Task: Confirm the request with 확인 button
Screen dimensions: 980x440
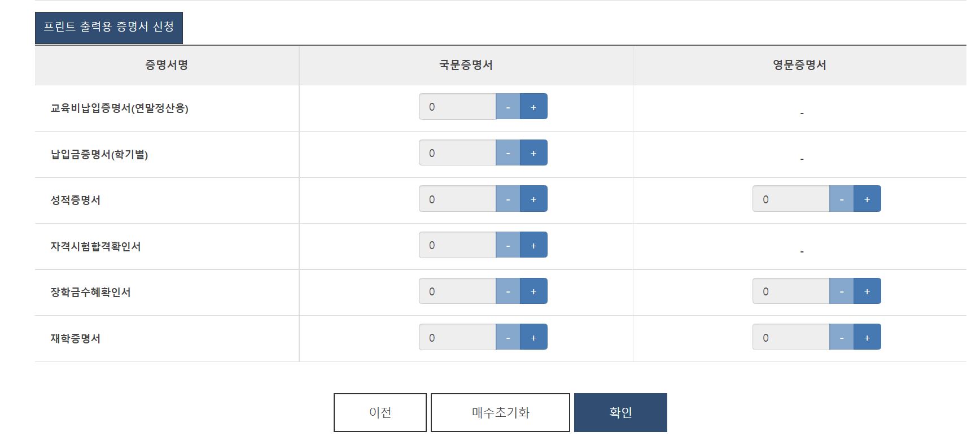Action: (620, 412)
